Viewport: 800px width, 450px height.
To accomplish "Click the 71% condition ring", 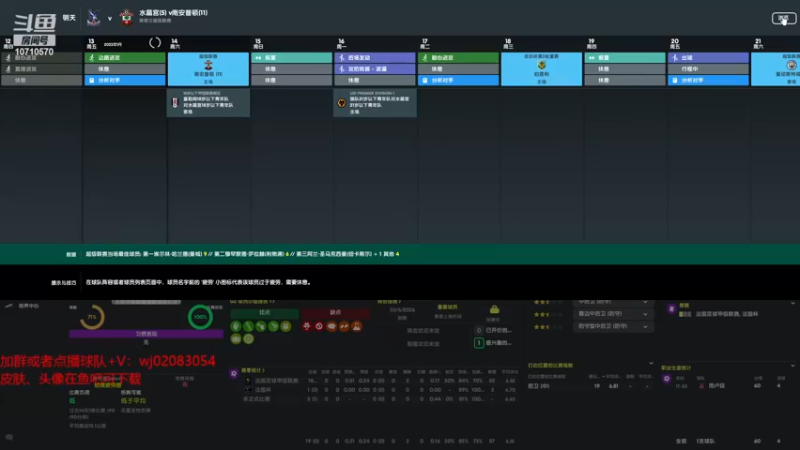I will [x=92, y=317].
